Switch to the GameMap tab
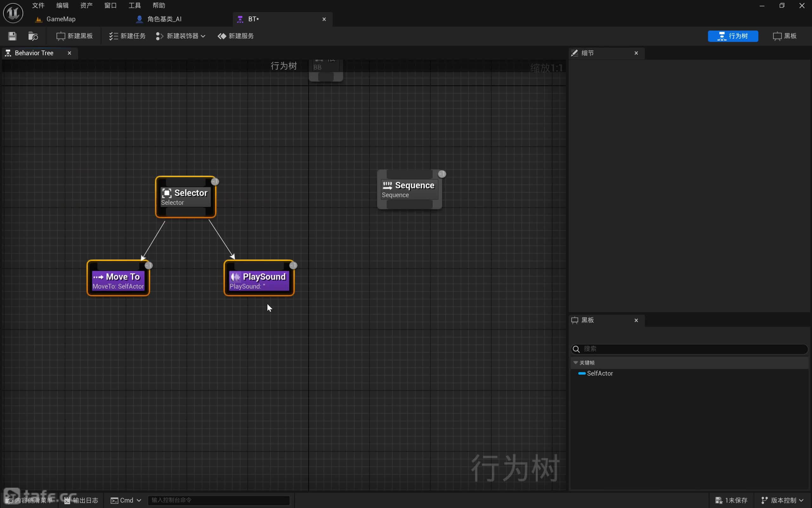The image size is (812, 508). (x=61, y=19)
